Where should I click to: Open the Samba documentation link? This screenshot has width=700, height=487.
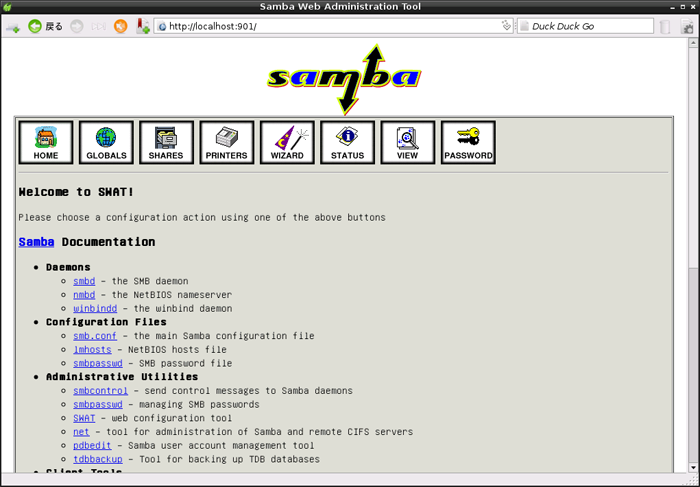pos(36,242)
